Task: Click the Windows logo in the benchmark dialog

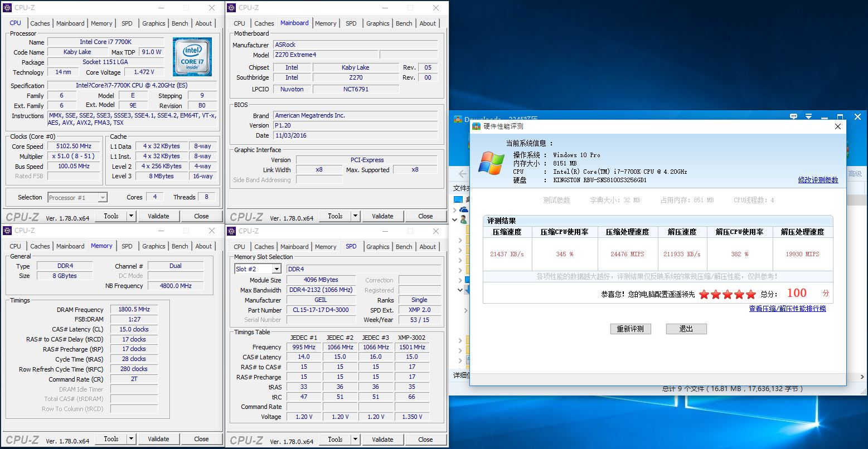Action: 492,164
